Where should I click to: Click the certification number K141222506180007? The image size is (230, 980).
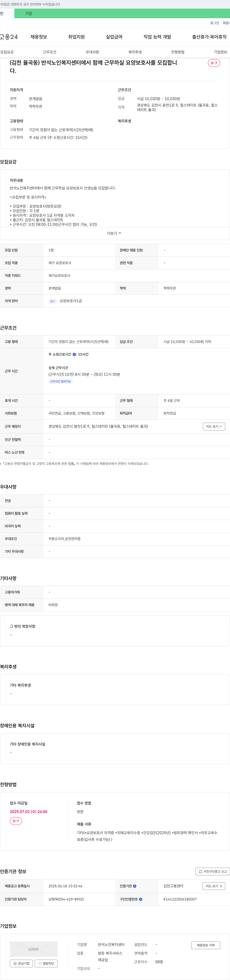click(x=180, y=899)
